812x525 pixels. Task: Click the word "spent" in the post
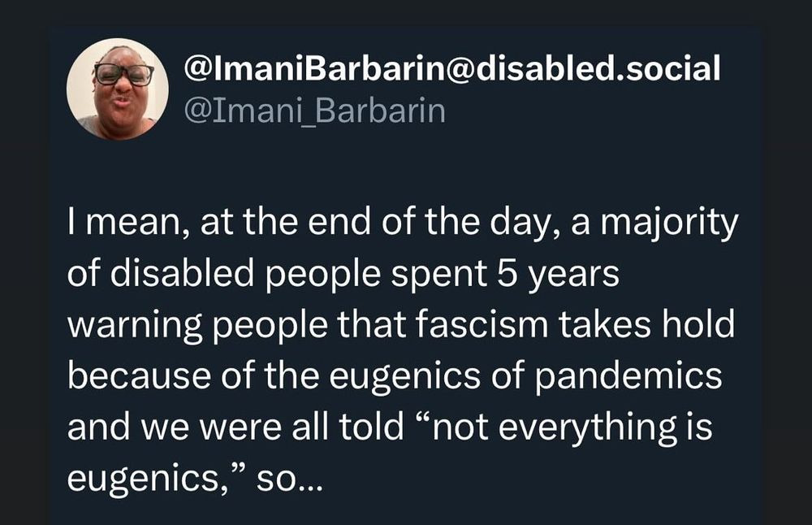(x=445, y=275)
